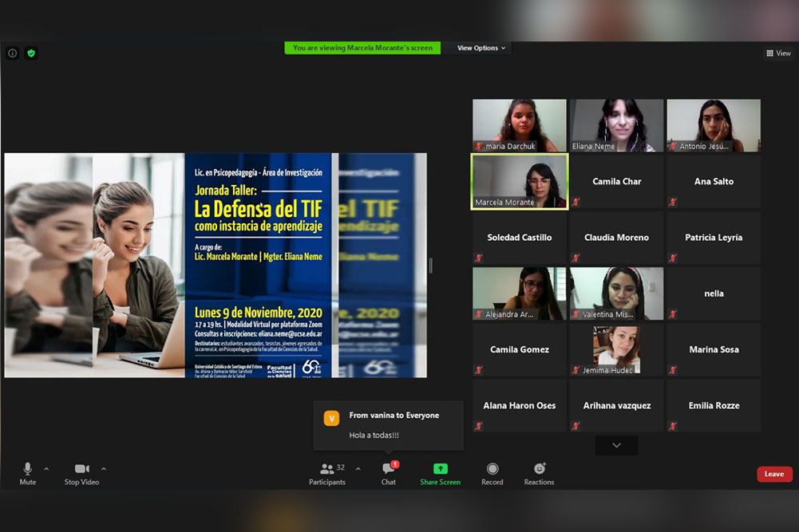Select the nella participant tile
Screen dimensions: 799x532
(x=714, y=294)
